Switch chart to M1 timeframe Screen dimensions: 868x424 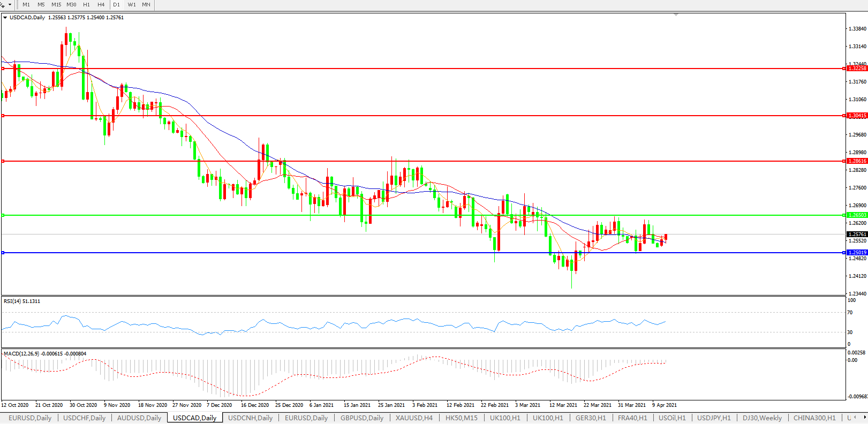(26, 4)
